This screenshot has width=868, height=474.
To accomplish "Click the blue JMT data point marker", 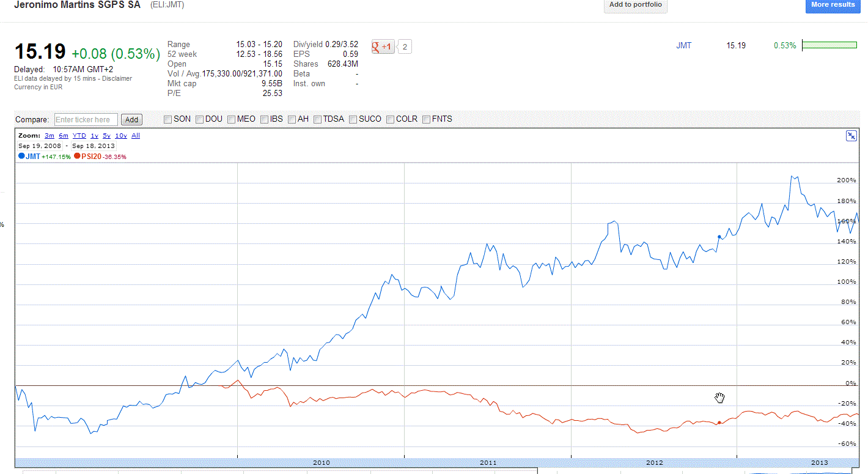I will tap(719, 237).
